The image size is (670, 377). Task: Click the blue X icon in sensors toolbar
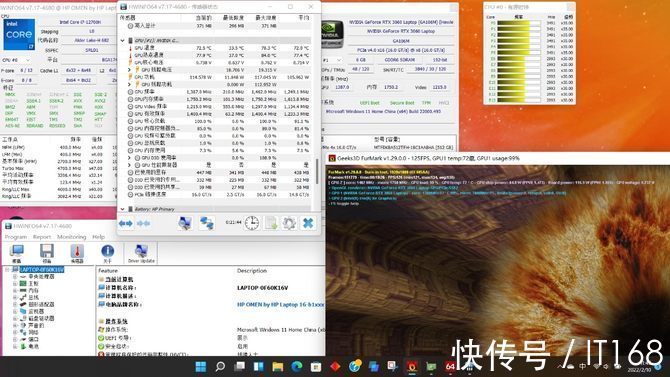pos(308,223)
